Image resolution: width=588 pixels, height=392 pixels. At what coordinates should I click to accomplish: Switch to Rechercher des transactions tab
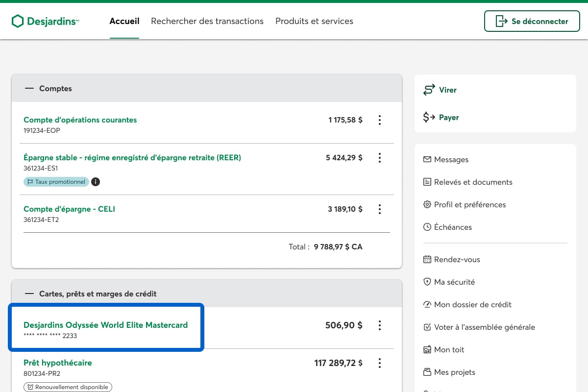[x=207, y=21]
